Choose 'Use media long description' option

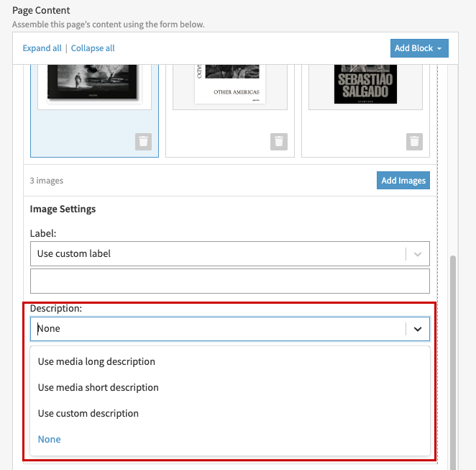(96, 361)
